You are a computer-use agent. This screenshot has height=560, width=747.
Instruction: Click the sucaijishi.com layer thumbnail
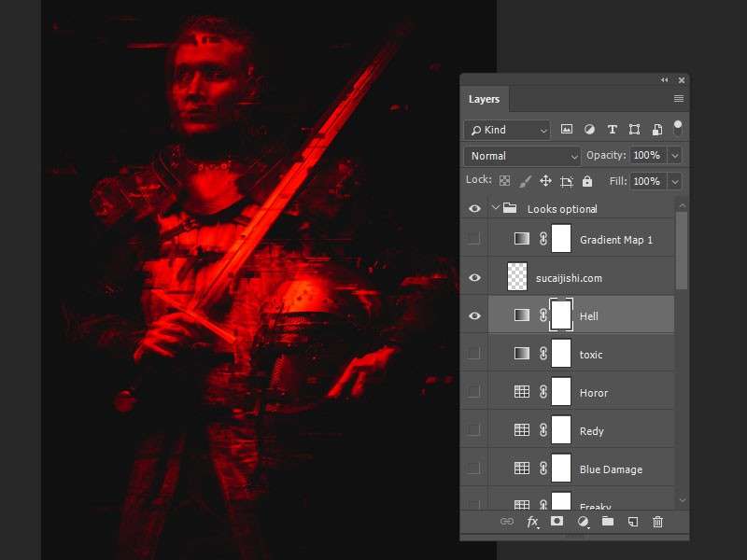click(x=517, y=276)
